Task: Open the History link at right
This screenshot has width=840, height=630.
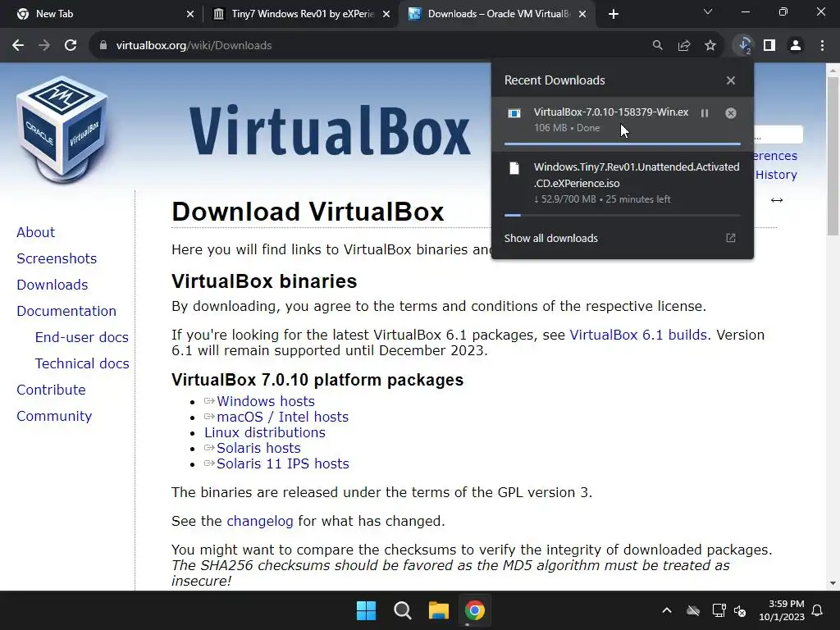Action: point(776,175)
